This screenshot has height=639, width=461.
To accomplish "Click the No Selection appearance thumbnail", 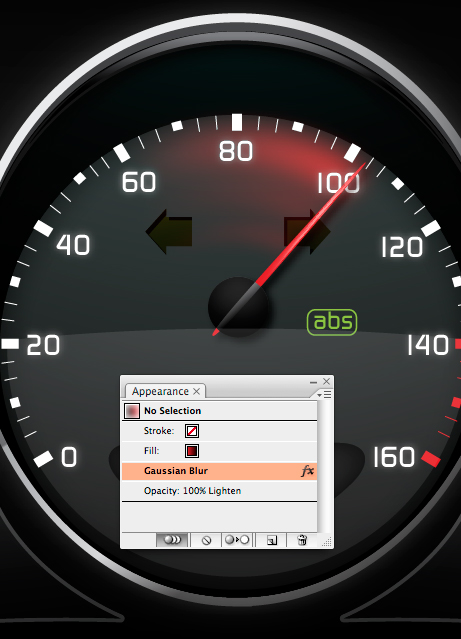I will (132, 410).
